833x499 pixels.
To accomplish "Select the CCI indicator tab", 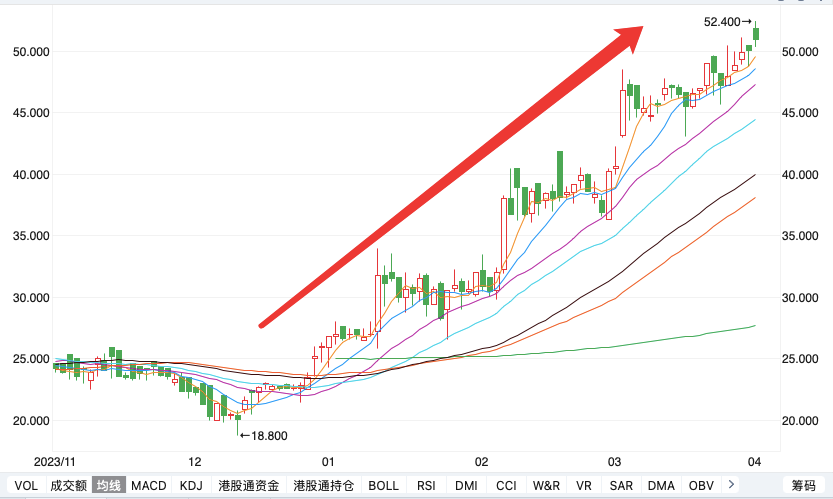I will pos(506,486).
